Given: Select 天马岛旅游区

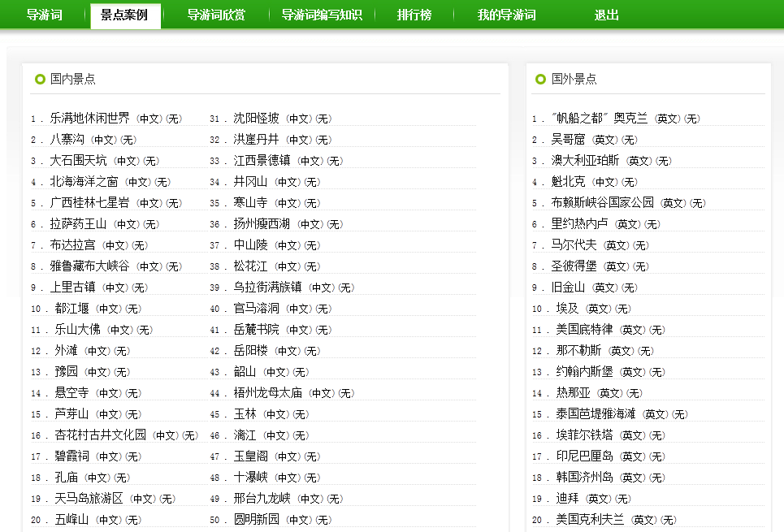Looking at the screenshot, I should (x=89, y=499).
